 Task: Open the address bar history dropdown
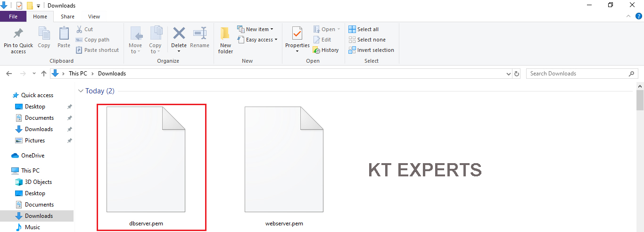point(508,74)
